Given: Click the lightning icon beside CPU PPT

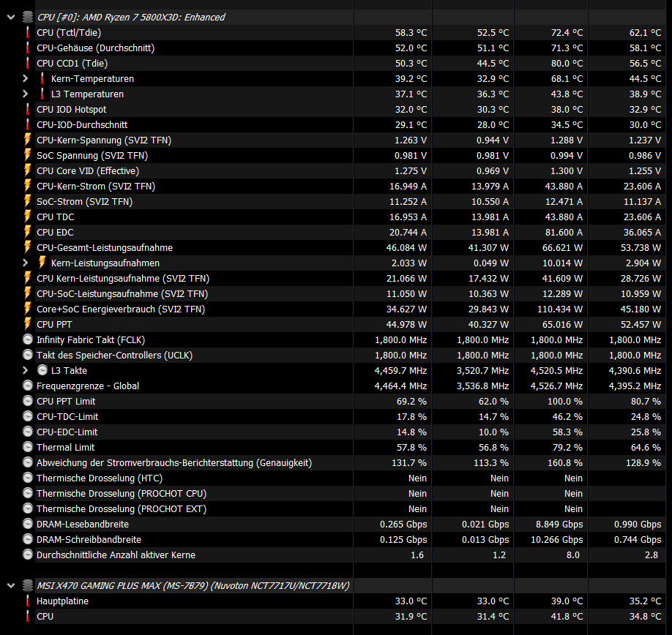Looking at the screenshot, I should pos(27,325).
